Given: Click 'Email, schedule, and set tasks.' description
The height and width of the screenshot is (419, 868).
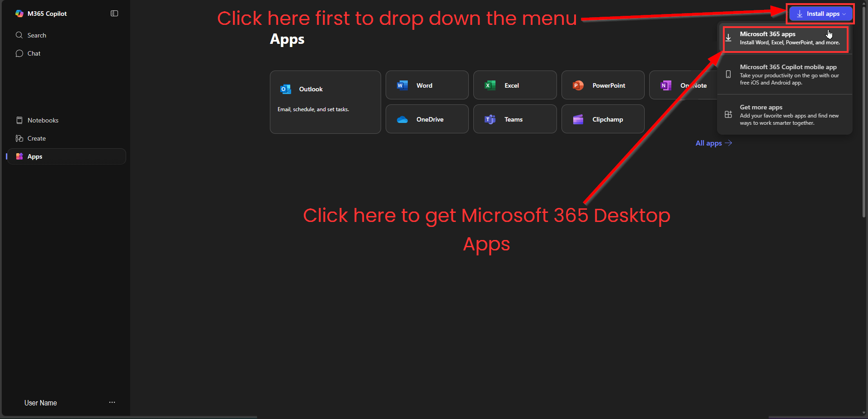Looking at the screenshot, I should 313,109.
